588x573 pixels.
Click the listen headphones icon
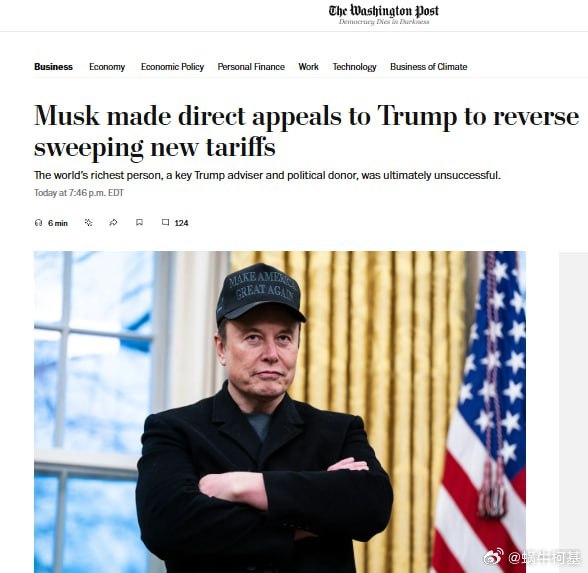click(x=38, y=223)
